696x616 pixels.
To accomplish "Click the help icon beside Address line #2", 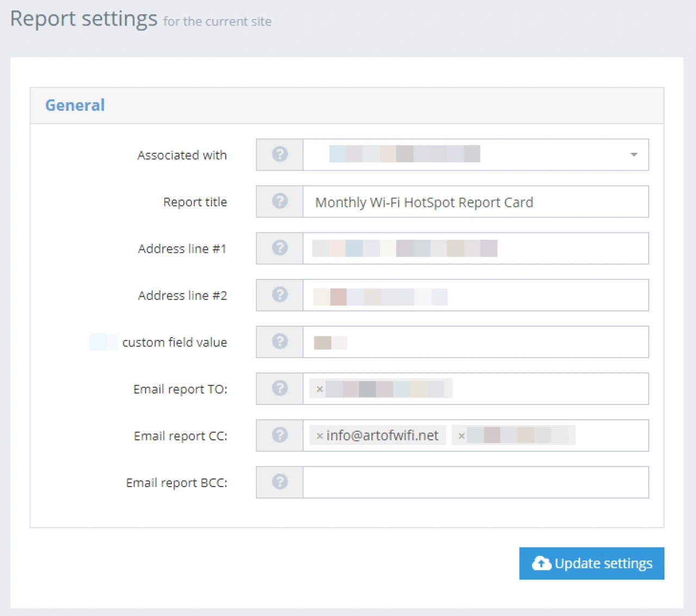I will pos(279,295).
